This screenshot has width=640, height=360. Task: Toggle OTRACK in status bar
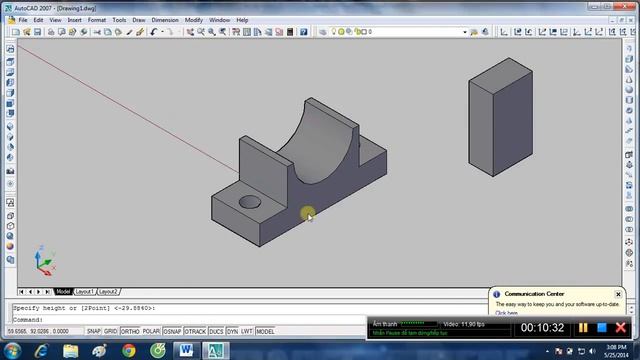click(x=195, y=331)
